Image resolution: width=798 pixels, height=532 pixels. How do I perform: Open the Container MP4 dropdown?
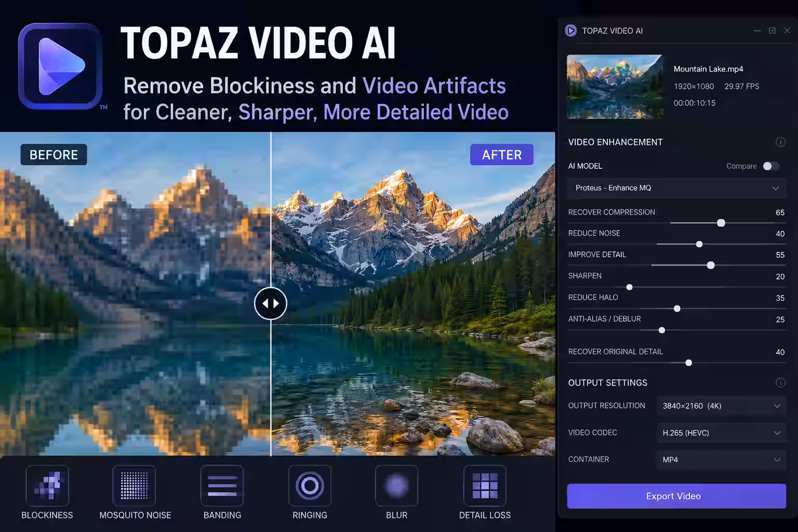[721, 460]
